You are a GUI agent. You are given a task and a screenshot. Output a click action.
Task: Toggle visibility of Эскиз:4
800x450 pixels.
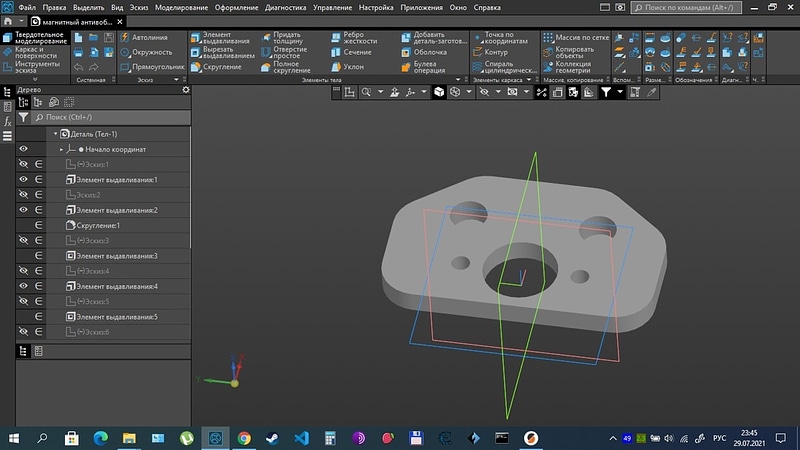(23, 271)
